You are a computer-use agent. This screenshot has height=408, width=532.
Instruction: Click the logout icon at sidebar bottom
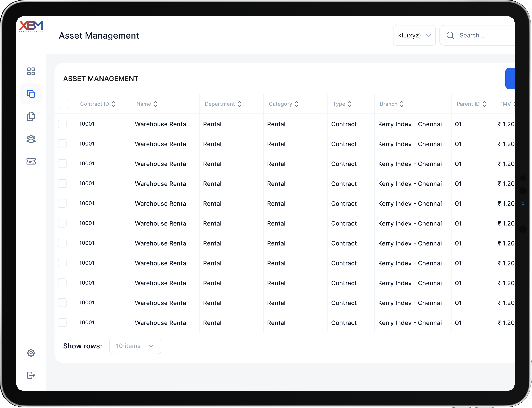(x=31, y=375)
